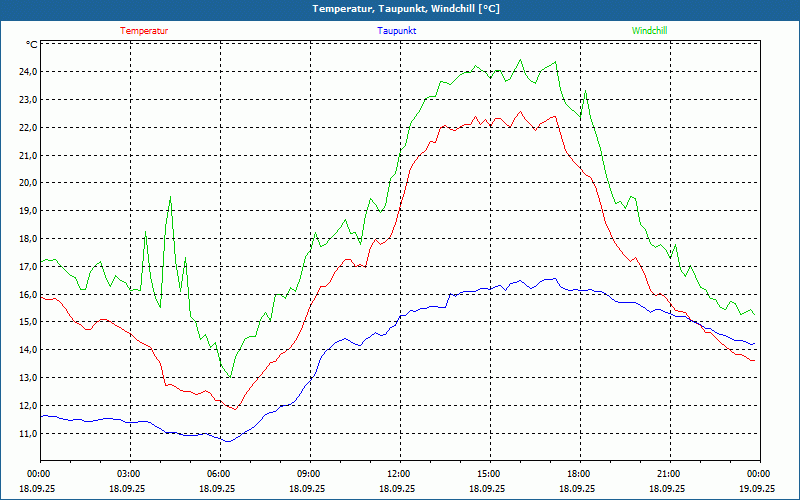Click the 15:00 time marker

[488, 474]
